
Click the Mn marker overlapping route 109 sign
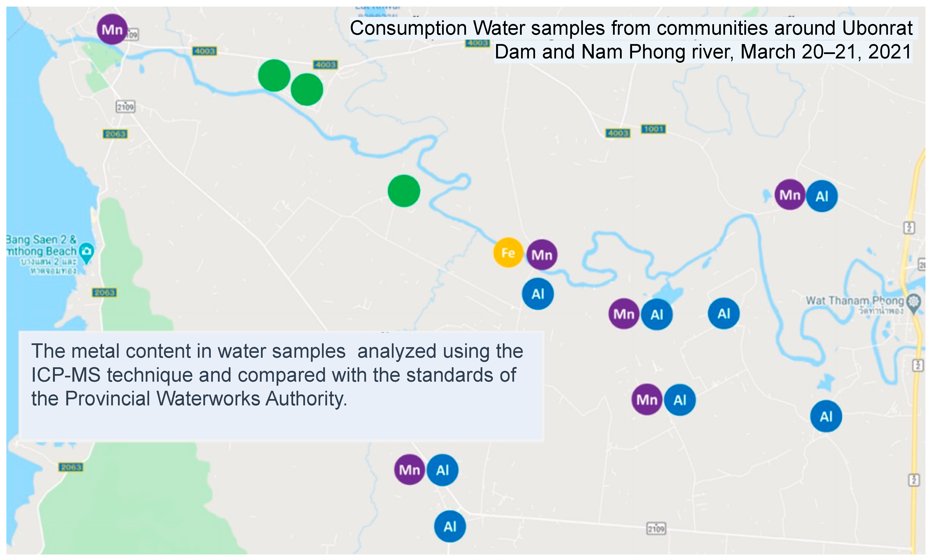[x=112, y=29]
